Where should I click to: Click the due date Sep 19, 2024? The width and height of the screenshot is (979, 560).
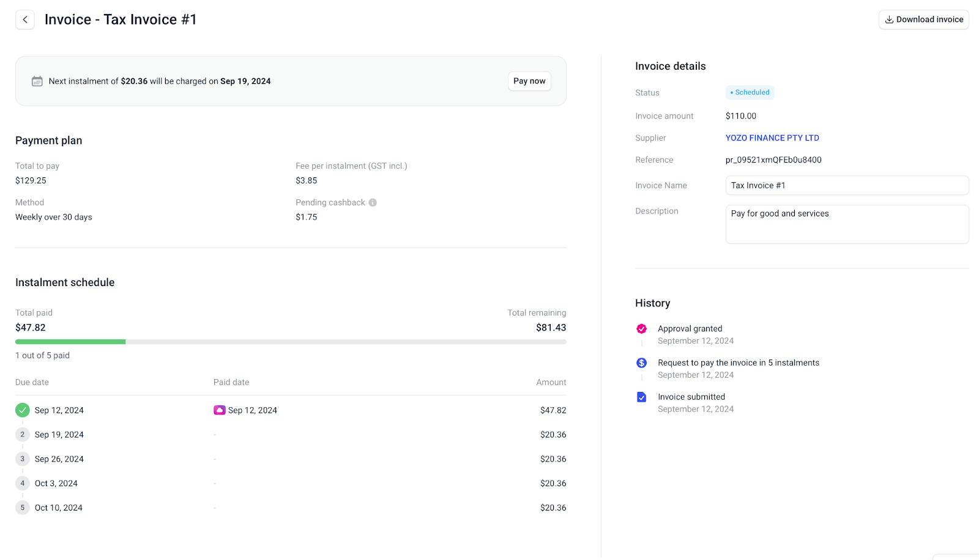59,435
